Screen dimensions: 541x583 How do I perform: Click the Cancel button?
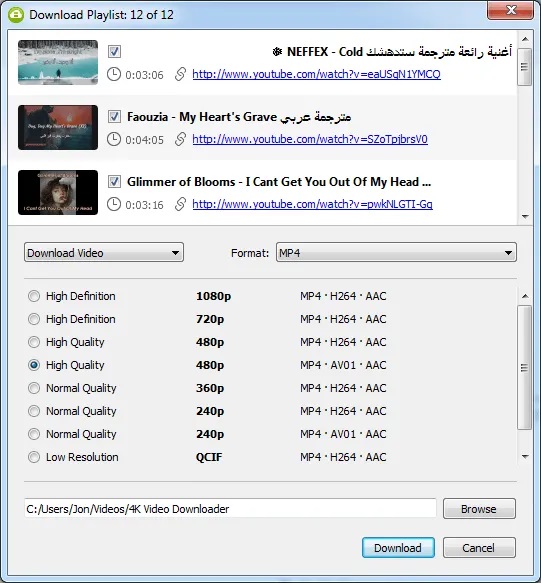[x=479, y=548]
